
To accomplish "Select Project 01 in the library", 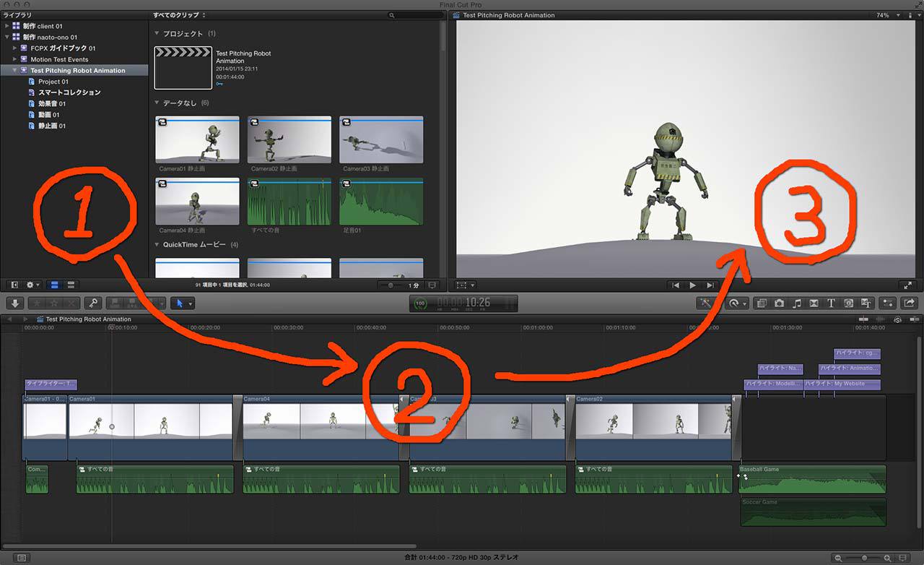I will coord(53,82).
